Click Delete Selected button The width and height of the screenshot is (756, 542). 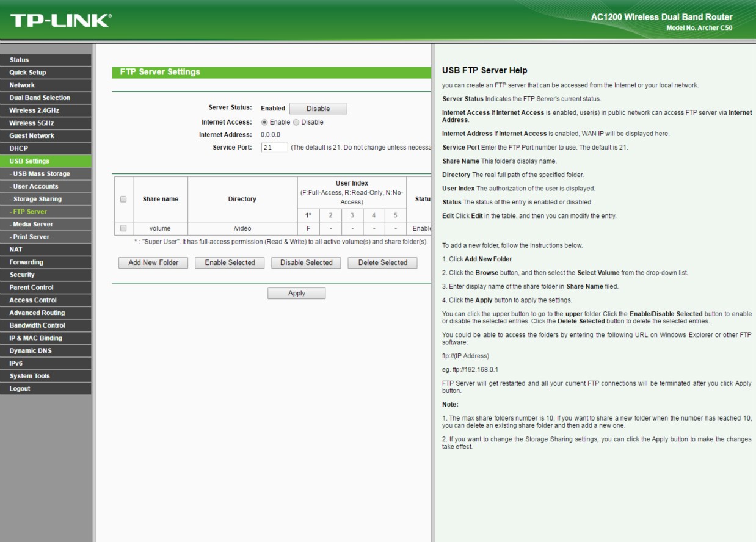click(382, 262)
